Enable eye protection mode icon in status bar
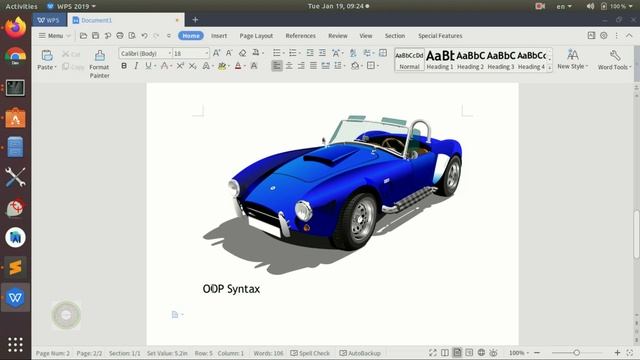640x360 pixels. click(x=493, y=353)
